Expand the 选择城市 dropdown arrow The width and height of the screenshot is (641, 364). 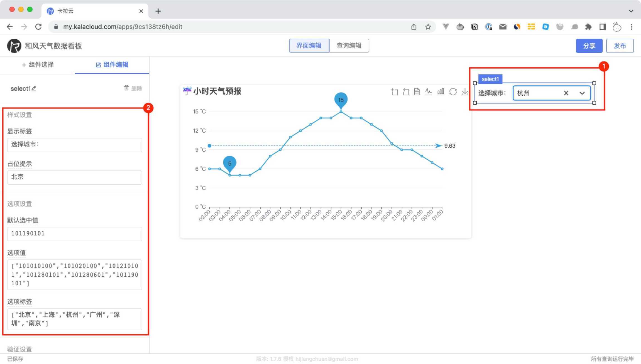point(582,93)
